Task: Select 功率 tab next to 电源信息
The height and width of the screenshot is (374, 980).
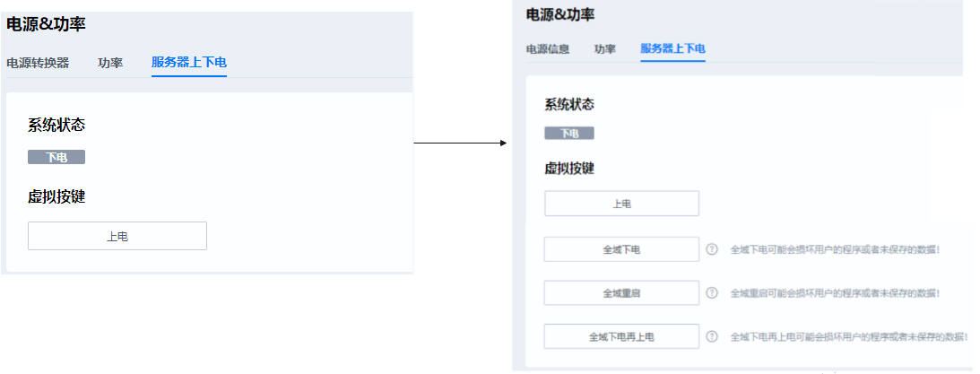Action: [x=604, y=49]
